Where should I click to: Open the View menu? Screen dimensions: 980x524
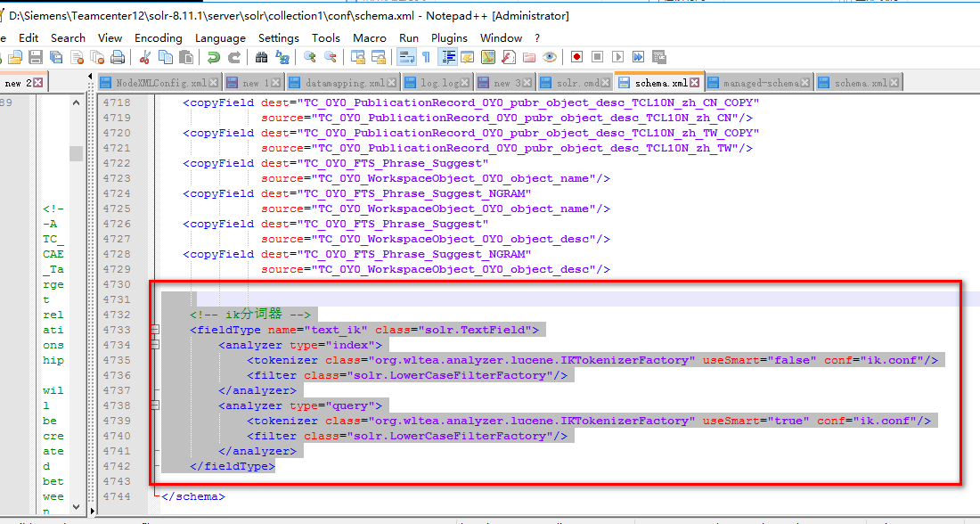(x=110, y=38)
